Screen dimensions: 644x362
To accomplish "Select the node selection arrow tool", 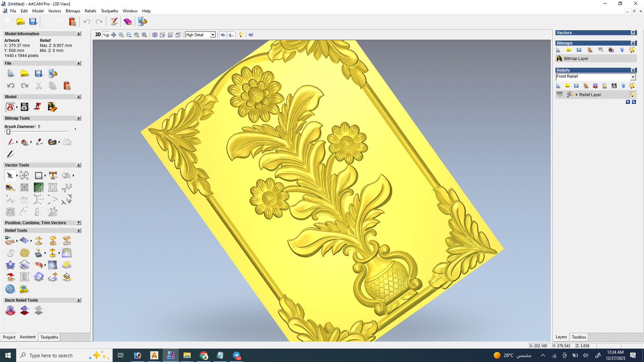I will tap(10, 175).
